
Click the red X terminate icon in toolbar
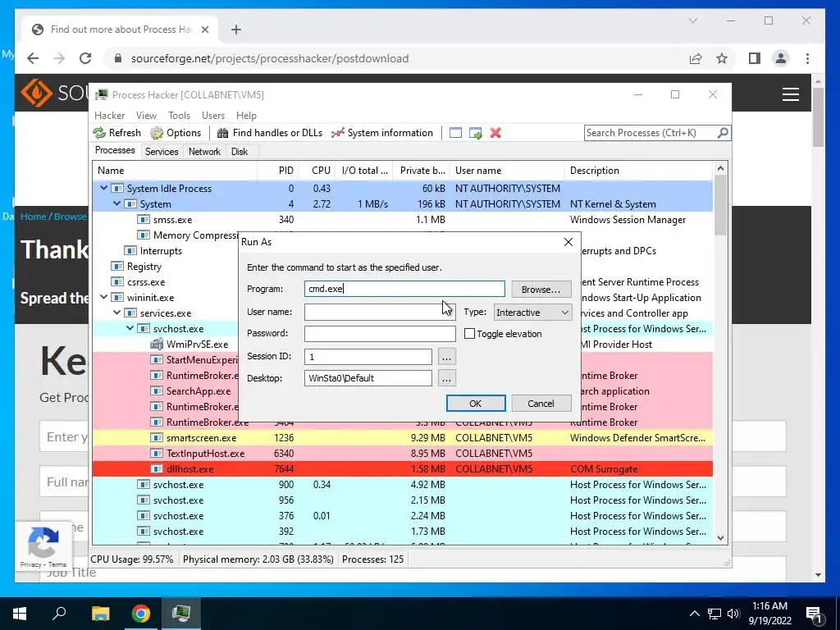(495, 133)
